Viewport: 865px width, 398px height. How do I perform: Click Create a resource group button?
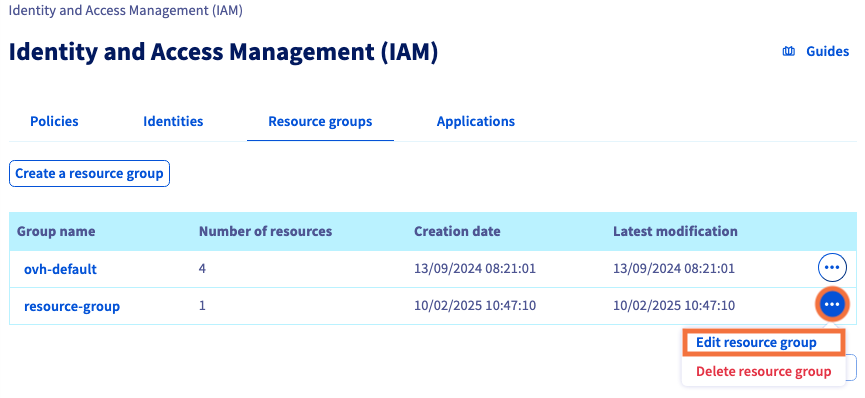[89, 174]
